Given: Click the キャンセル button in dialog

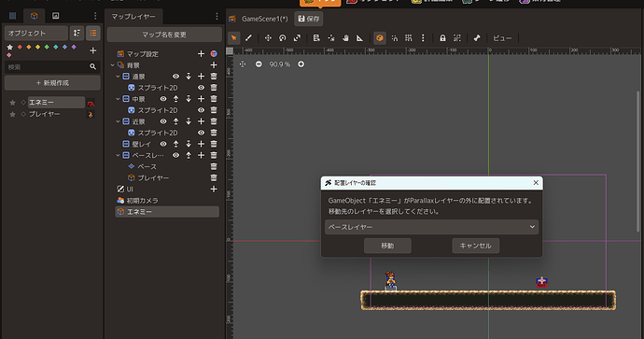Looking at the screenshot, I should coord(476,246).
